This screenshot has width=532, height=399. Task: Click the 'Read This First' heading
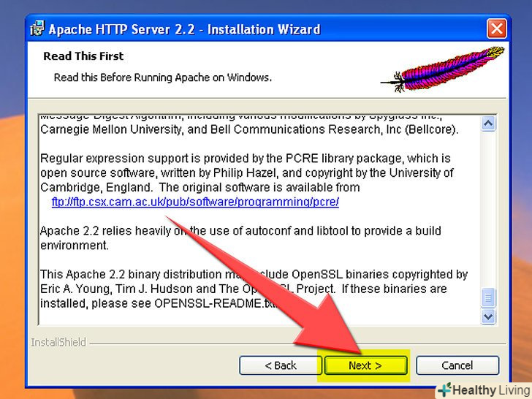click(x=83, y=56)
